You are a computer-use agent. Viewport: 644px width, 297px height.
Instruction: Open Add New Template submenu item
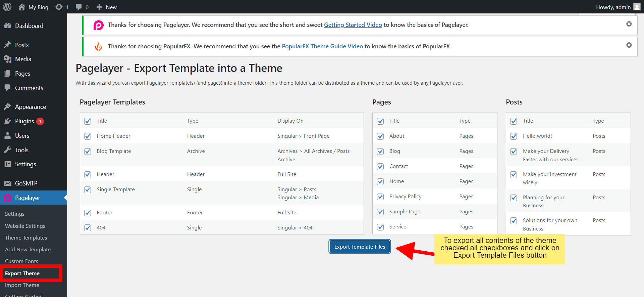28,249
